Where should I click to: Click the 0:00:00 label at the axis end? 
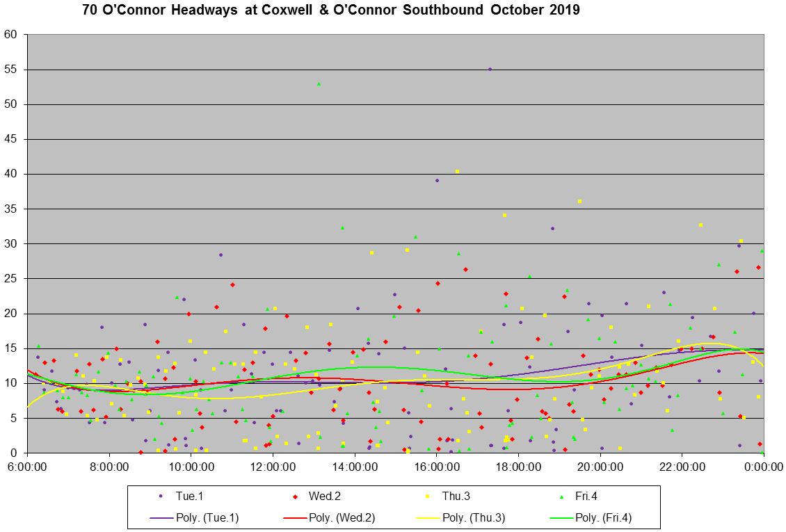(x=763, y=466)
